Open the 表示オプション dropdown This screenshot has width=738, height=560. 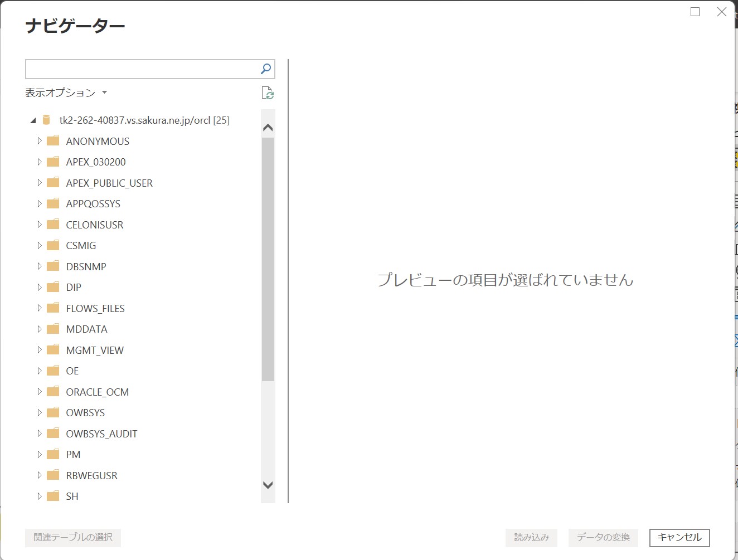[x=66, y=93]
